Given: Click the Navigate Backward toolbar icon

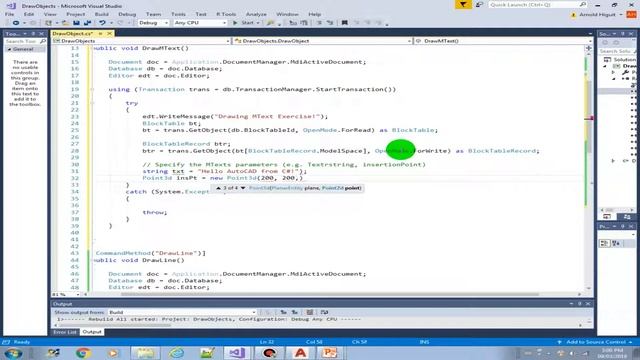Looking at the screenshot, I should 16,23.
